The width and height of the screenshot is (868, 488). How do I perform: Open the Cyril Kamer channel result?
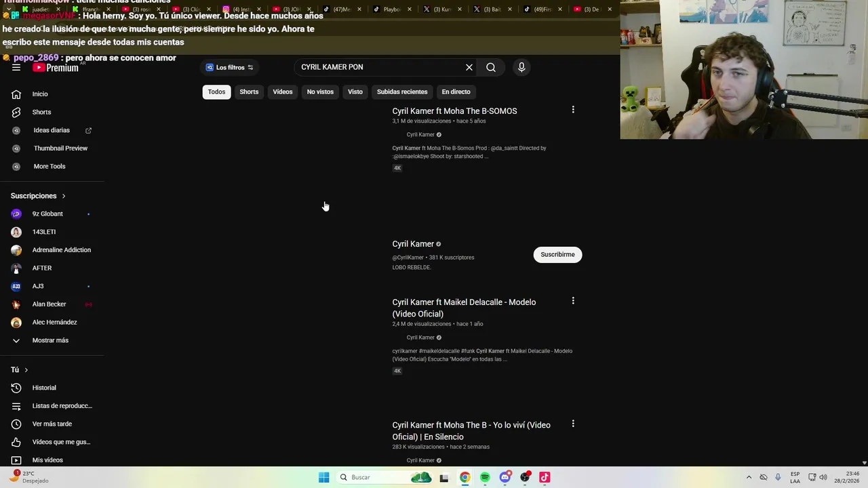pyautogui.click(x=413, y=244)
